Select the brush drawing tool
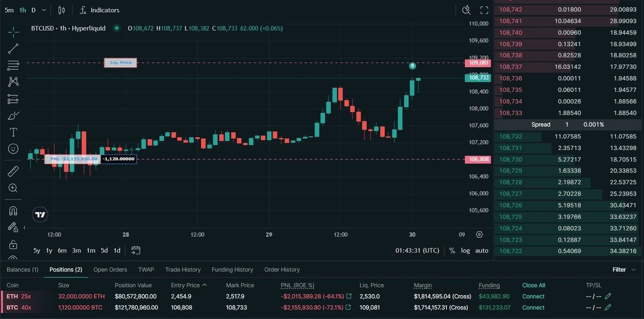Image resolution: width=644 pixels, height=319 pixels. [13, 115]
